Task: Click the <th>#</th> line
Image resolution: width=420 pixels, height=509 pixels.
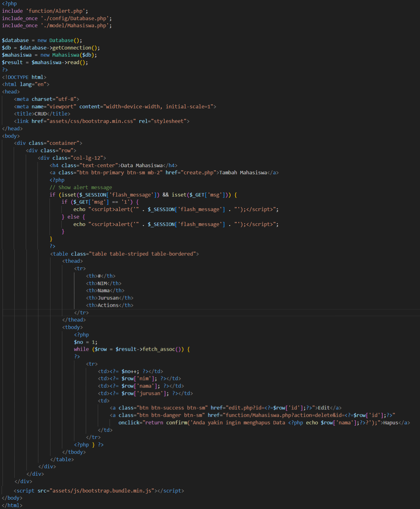Action: coord(101,276)
